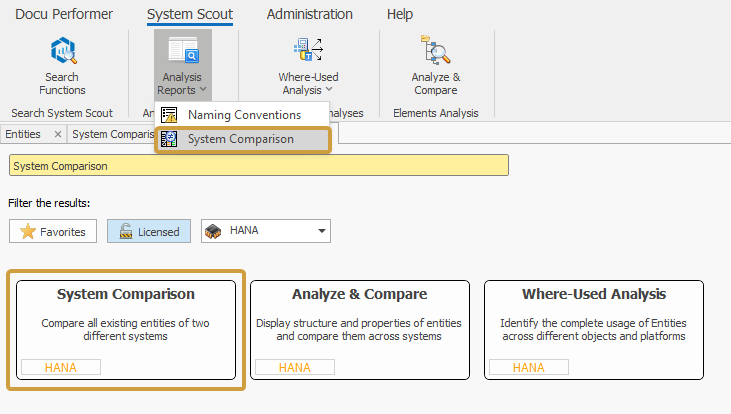Click the star icon on Favorites

pos(28,232)
